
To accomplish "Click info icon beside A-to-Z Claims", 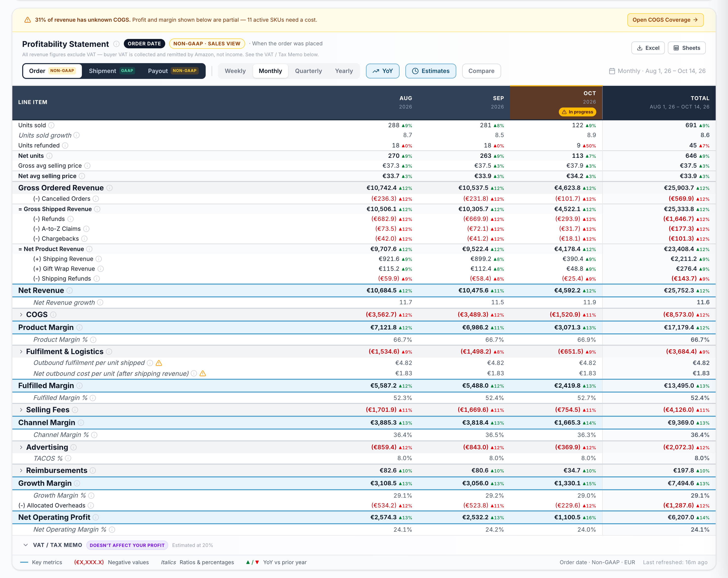I will click(x=87, y=229).
